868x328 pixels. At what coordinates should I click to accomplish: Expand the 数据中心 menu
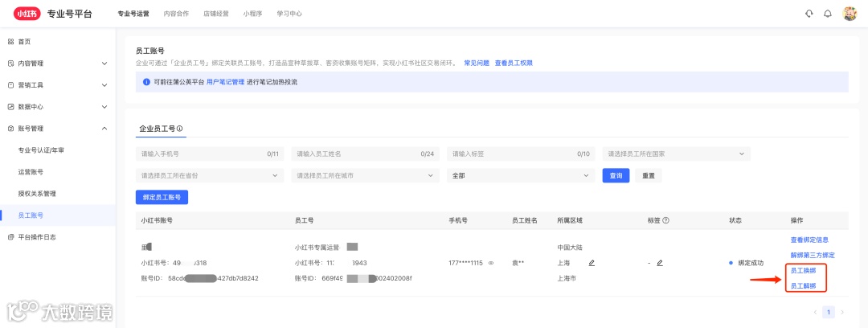(x=104, y=107)
